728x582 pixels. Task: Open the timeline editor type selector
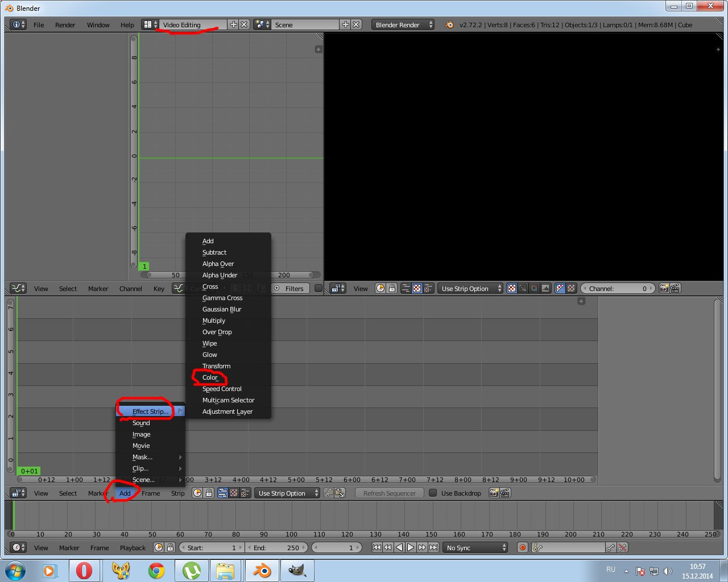18,547
